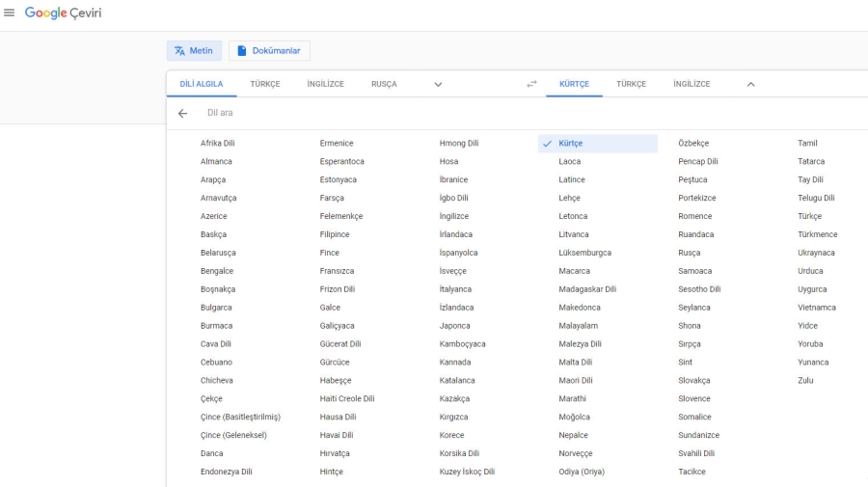Pick Sesotho Dili
868x487 pixels.
(x=699, y=289)
